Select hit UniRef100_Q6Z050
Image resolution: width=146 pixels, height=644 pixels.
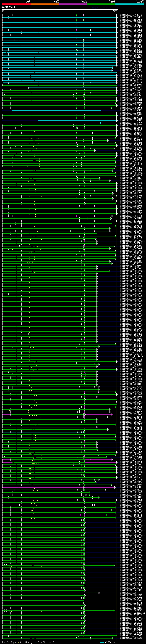pos(131,50)
